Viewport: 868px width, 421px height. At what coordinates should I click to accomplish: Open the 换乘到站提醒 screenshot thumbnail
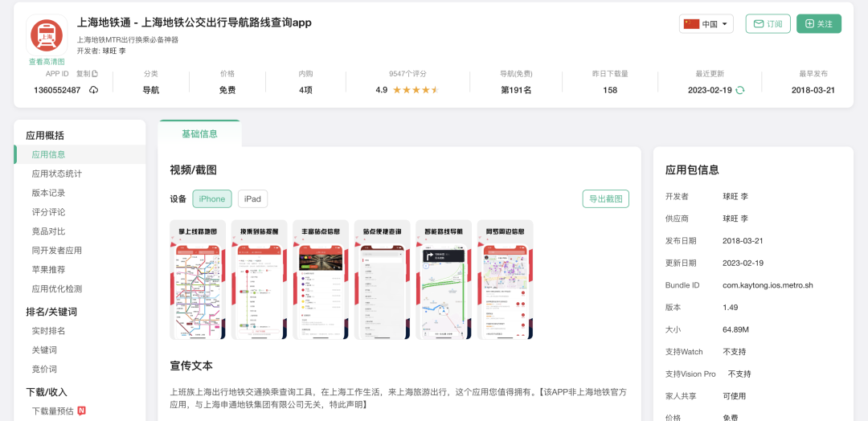pos(259,280)
